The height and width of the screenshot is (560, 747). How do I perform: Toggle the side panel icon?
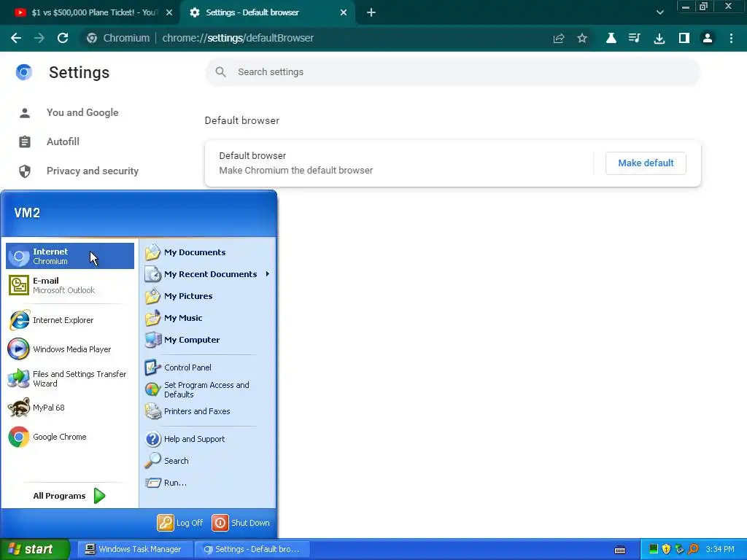[684, 38]
